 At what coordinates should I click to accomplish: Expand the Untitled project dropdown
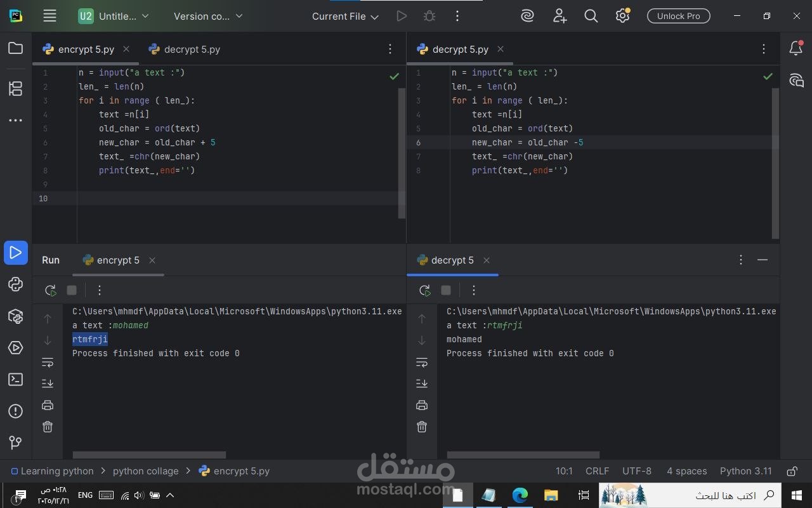pyautogui.click(x=114, y=16)
